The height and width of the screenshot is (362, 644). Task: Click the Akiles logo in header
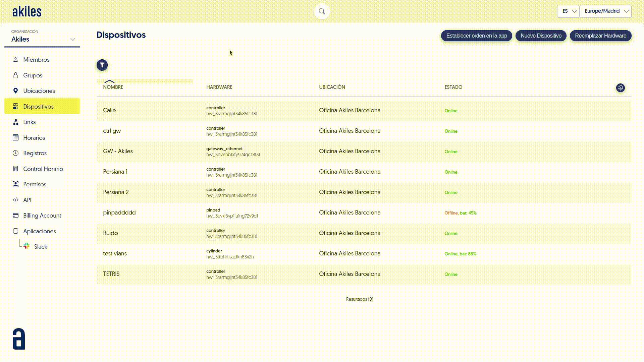click(x=27, y=12)
